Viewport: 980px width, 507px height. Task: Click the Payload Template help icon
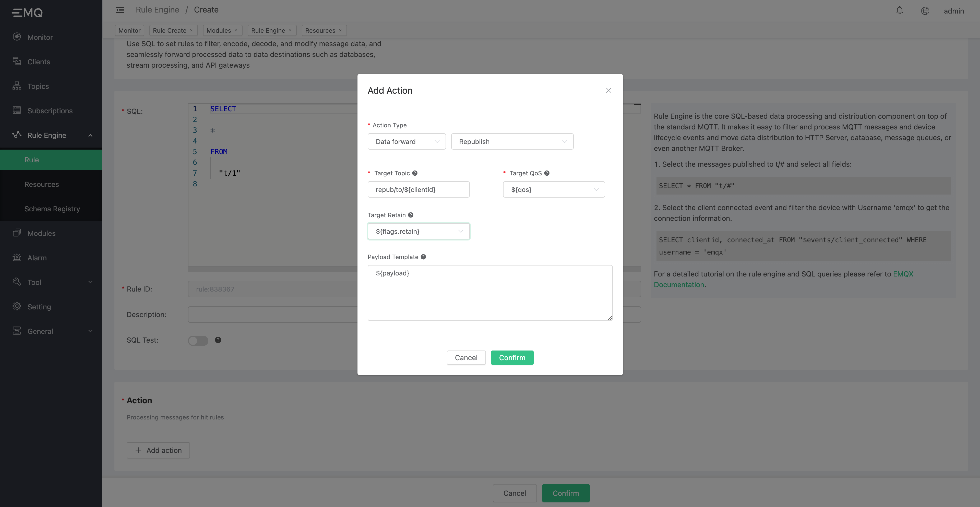423,257
